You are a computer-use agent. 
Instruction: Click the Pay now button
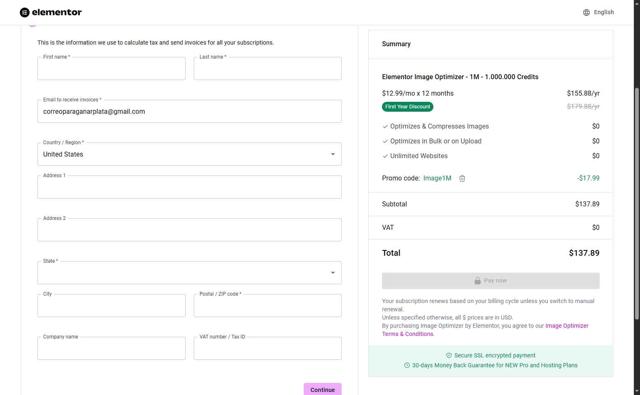491,281
